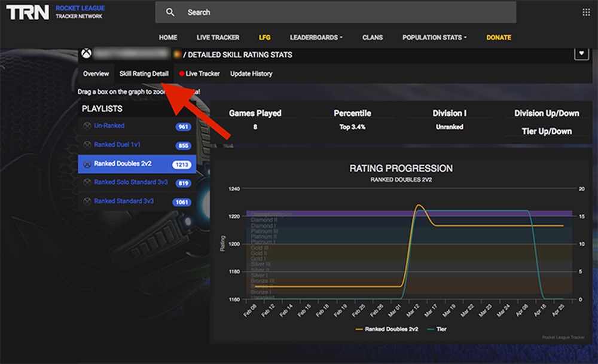Image resolution: width=598 pixels, height=364 pixels.
Task: Open the LFG page from navigation
Action: [266, 37]
